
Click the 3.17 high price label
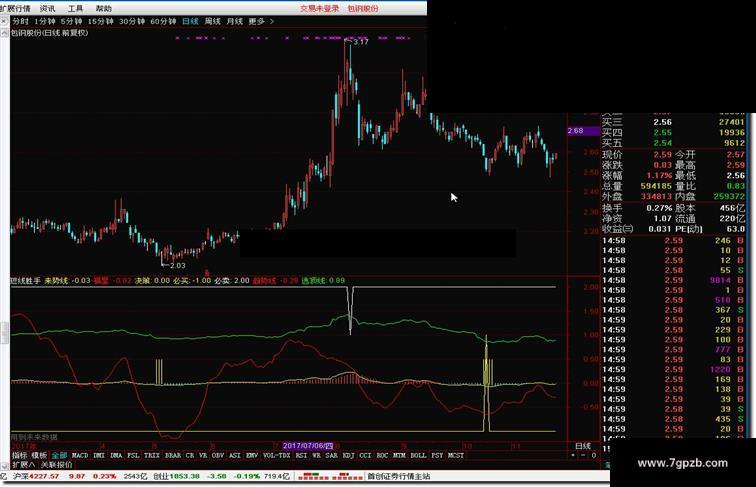(361, 42)
